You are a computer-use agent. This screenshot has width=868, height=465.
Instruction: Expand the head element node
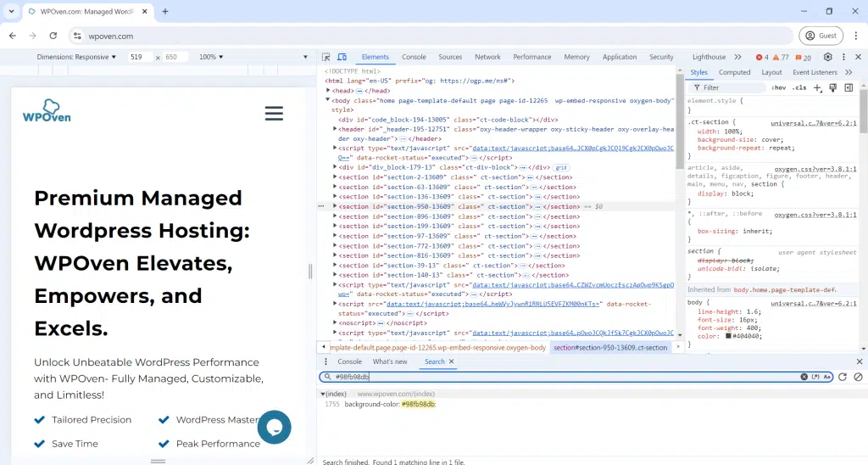tap(328, 90)
